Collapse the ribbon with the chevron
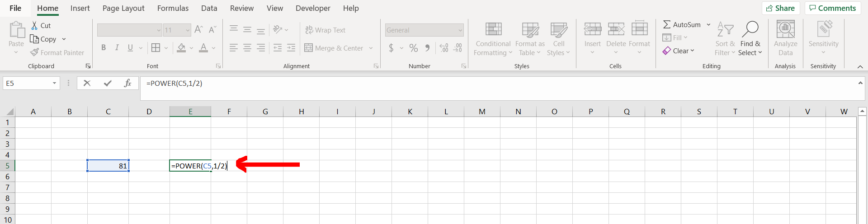868x224 pixels. 860,66
